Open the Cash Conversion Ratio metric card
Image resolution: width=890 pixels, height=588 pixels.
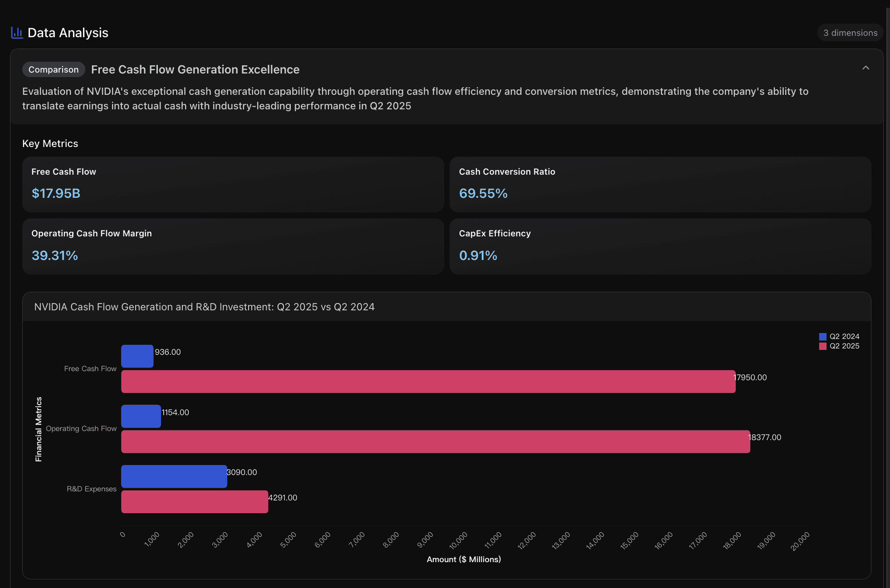click(x=660, y=184)
